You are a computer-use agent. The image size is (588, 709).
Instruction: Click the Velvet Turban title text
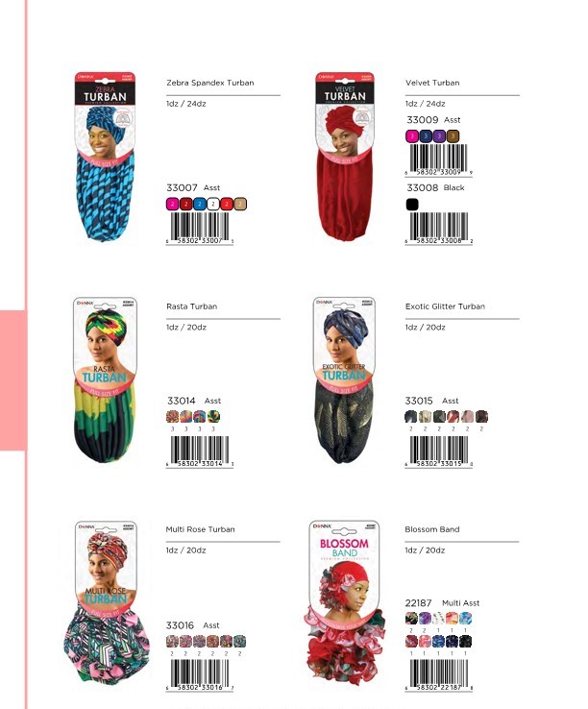click(x=432, y=83)
